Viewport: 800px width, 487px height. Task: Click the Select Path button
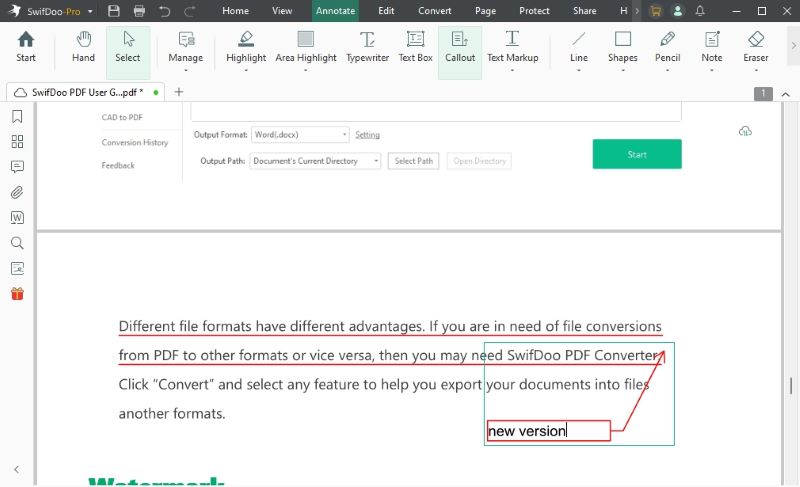[x=413, y=161]
